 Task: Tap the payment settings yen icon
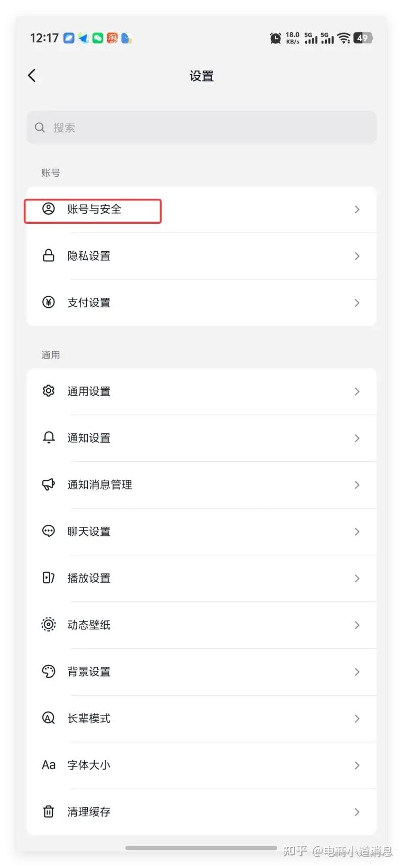[x=49, y=302]
